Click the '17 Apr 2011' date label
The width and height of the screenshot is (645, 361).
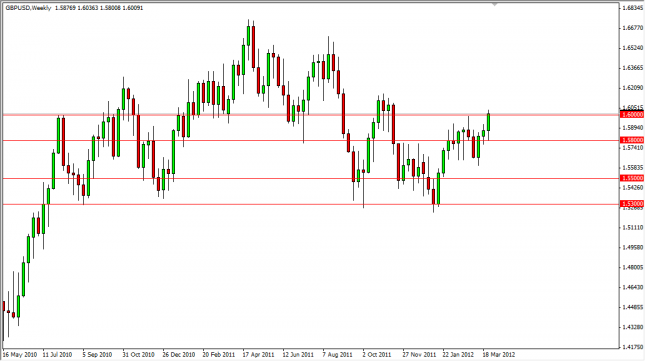[258, 354]
